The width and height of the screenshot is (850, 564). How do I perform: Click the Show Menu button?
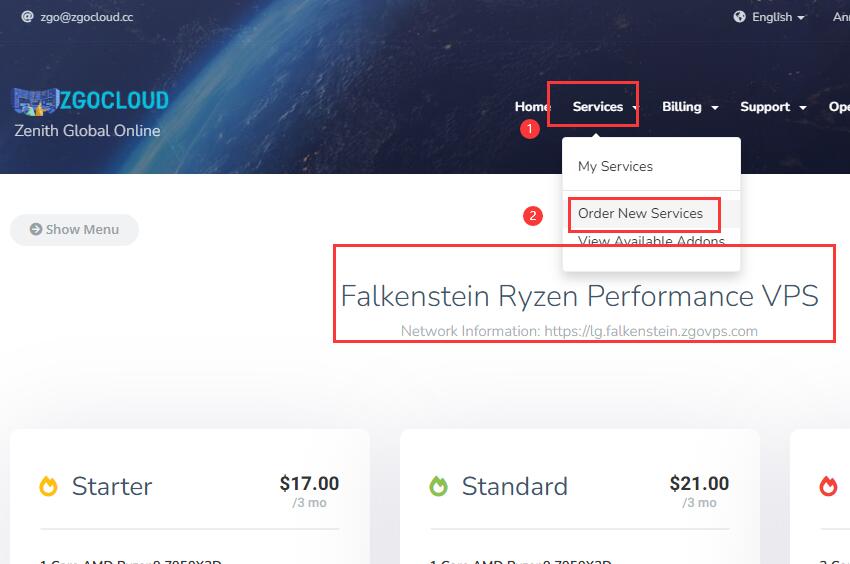click(x=74, y=230)
